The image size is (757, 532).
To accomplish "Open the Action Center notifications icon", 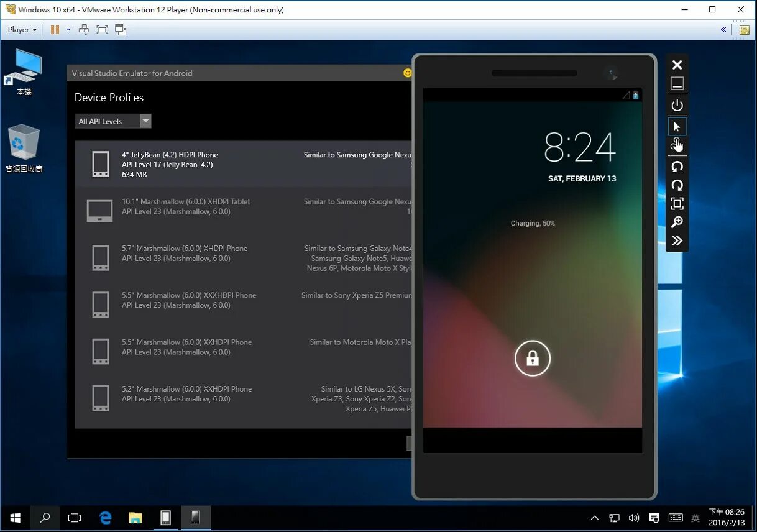I will click(654, 518).
